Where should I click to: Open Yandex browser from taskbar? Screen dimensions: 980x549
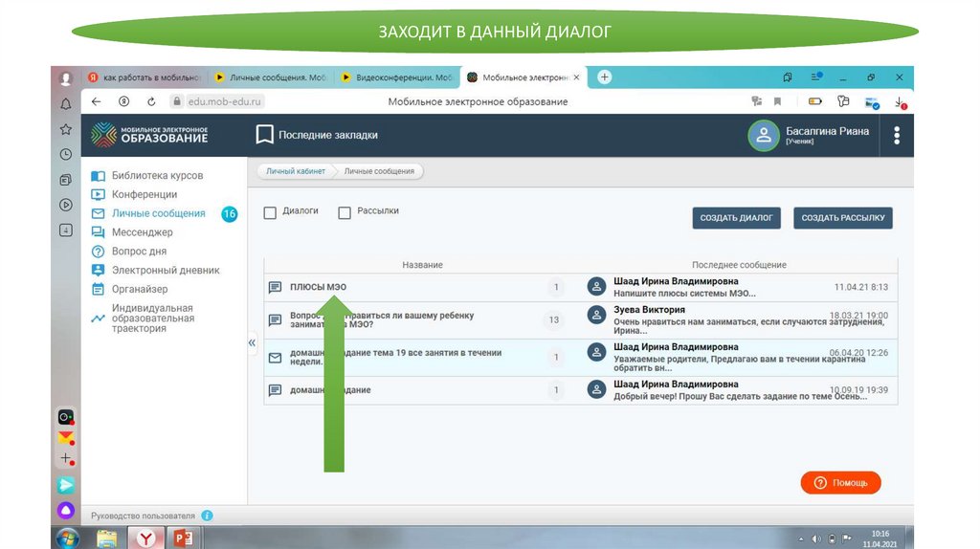point(145,538)
